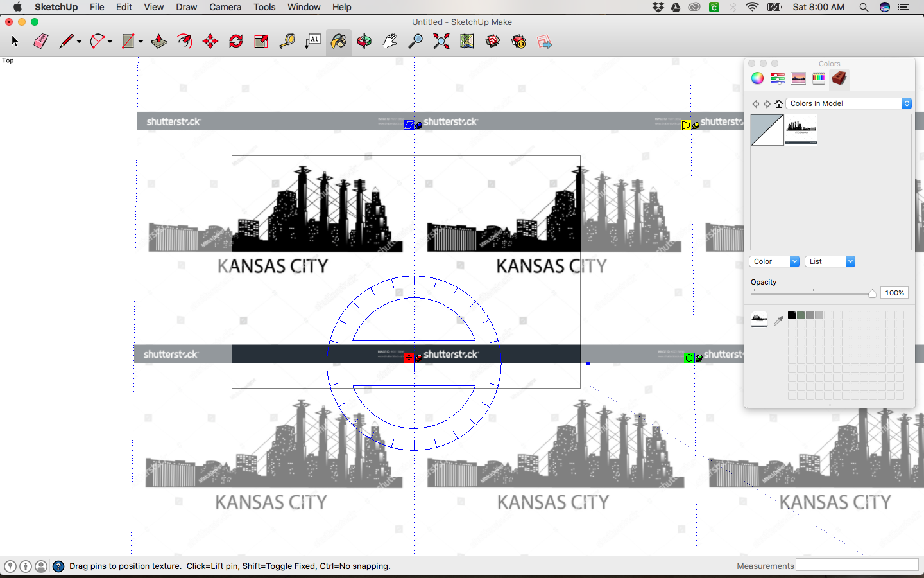
Task: Click the credits status icon
Action: pyautogui.click(x=26, y=566)
